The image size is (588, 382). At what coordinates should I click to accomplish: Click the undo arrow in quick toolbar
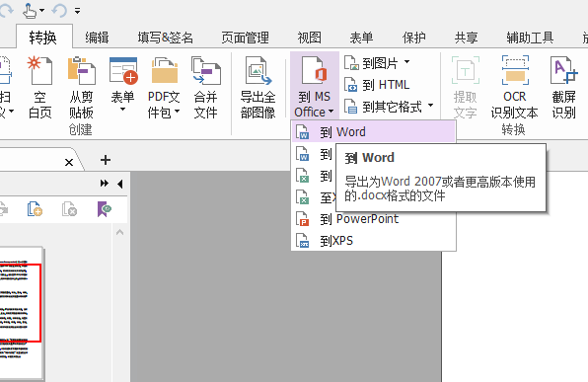click(x=59, y=10)
